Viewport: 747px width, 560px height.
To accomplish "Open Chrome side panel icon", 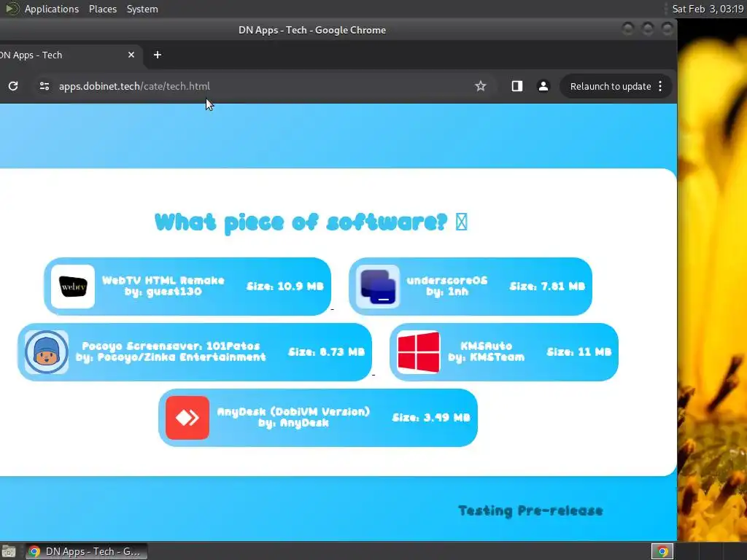I will (x=517, y=86).
